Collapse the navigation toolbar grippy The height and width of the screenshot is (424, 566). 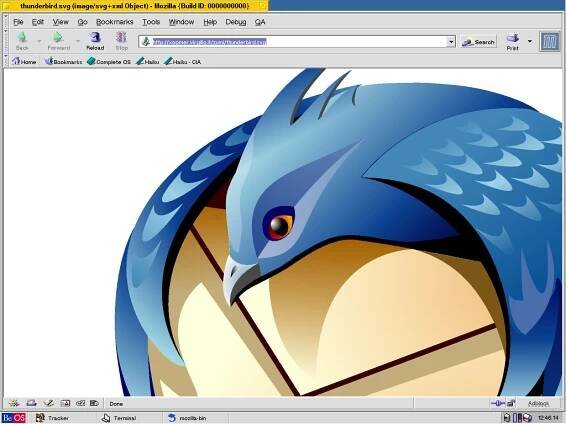5,41
